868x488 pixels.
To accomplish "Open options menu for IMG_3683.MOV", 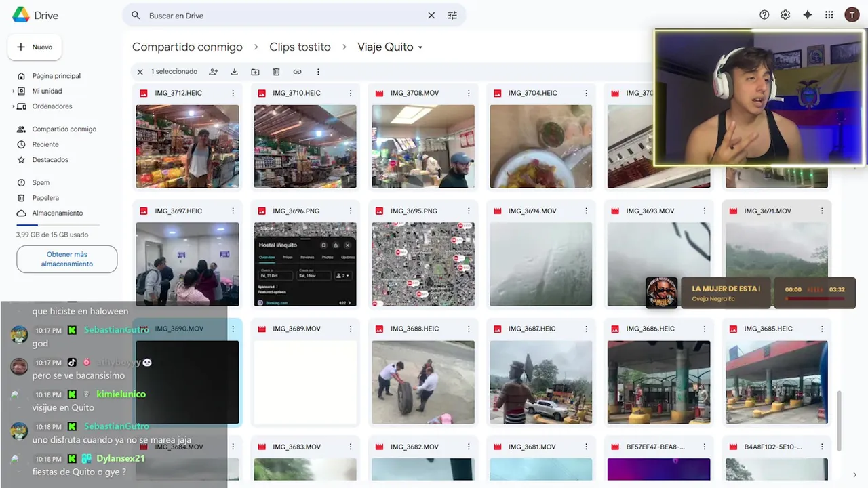I will pos(351,447).
